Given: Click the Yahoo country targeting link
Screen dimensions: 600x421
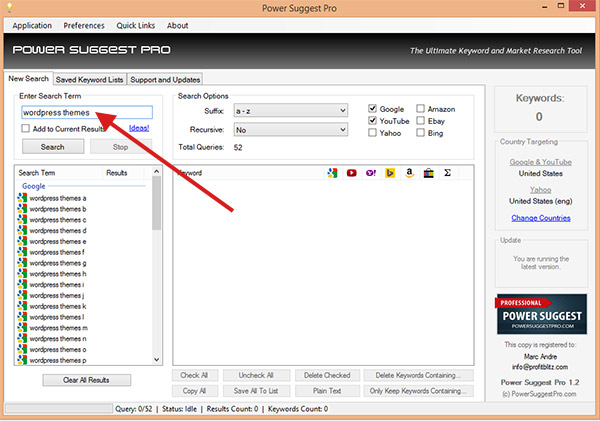Looking at the screenshot, I should click(x=540, y=190).
